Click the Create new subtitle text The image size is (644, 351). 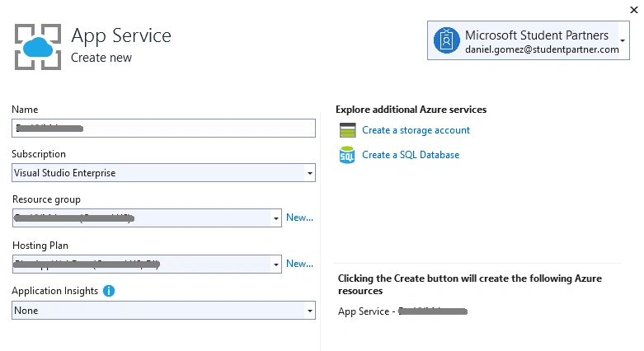[x=101, y=58]
